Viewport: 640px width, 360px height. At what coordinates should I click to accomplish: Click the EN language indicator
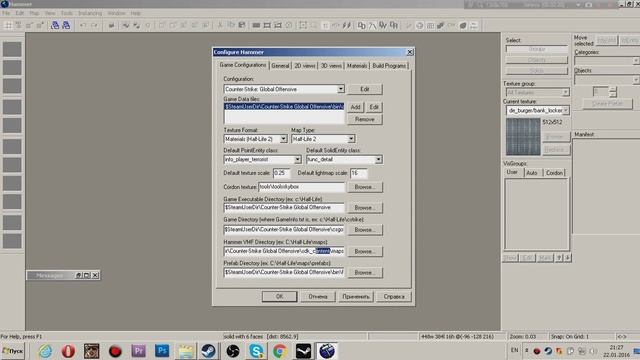(514, 350)
